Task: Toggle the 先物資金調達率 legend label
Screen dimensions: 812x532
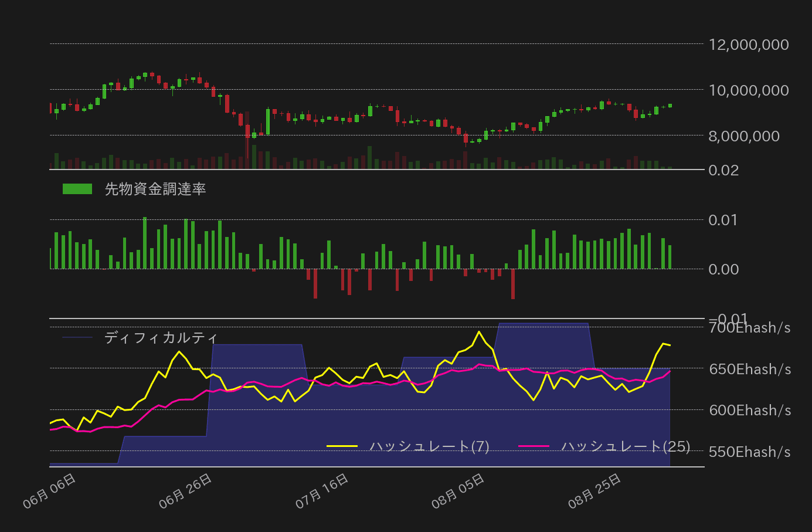Action: coord(155,189)
